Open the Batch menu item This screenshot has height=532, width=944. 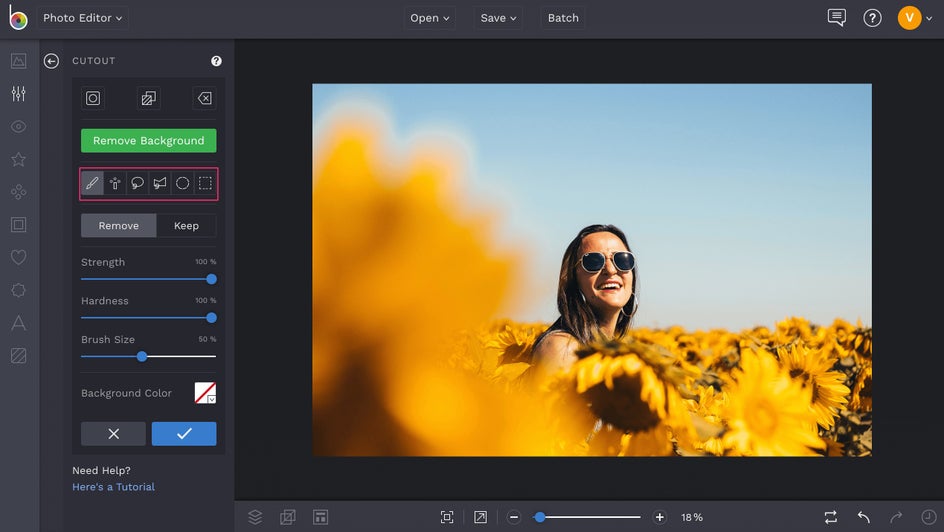coord(563,18)
